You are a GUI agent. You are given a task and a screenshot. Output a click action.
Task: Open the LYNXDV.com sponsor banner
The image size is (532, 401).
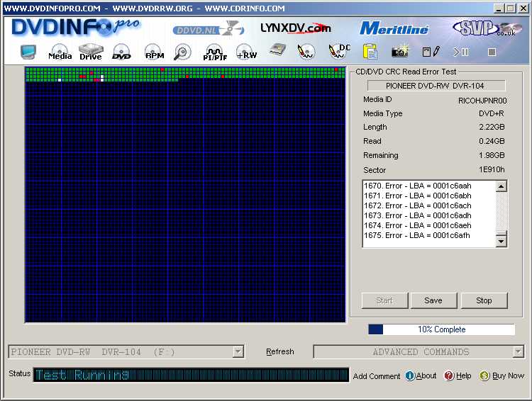296,28
